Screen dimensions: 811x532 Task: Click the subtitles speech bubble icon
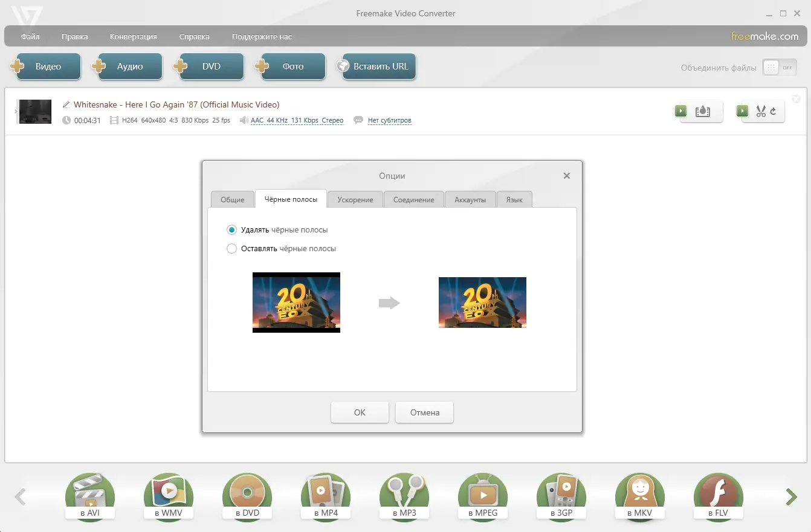pos(359,120)
